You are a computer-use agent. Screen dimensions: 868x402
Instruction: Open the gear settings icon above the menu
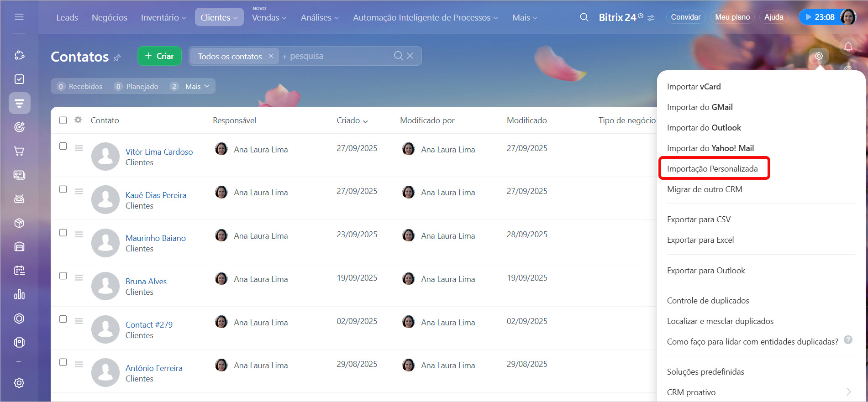tap(819, 56)
